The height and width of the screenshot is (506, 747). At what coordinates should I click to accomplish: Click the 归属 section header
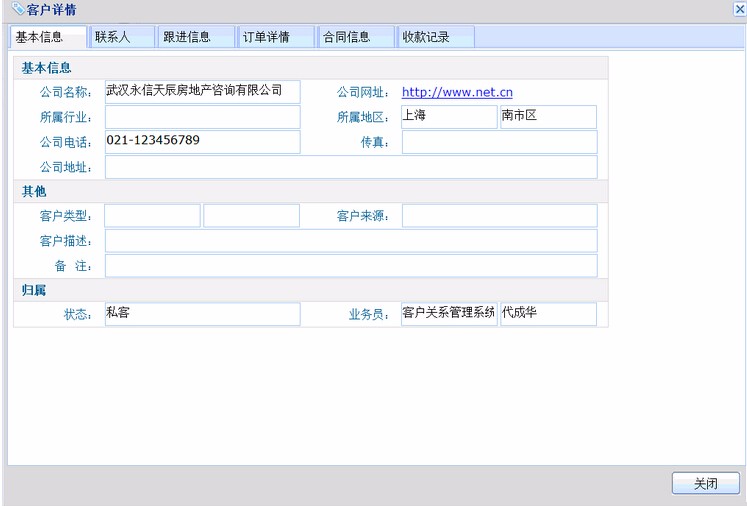click(x=311, y=290)
